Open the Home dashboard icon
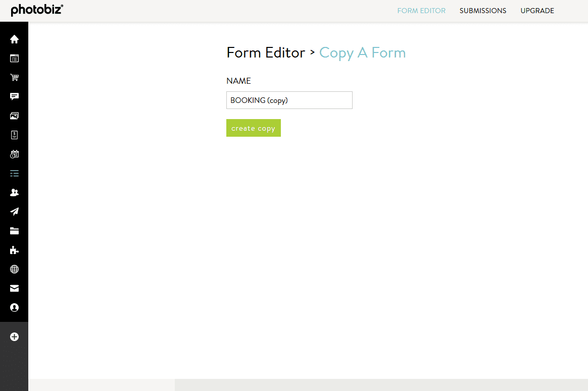This screenshot has width=588, height=391. click(x=14, y=39)
